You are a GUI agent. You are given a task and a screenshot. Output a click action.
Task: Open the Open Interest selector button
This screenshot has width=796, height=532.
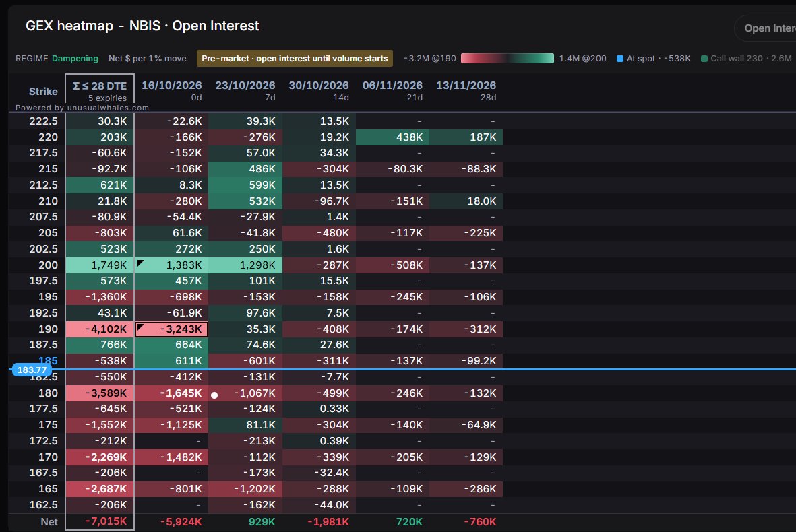coord(766,28)
